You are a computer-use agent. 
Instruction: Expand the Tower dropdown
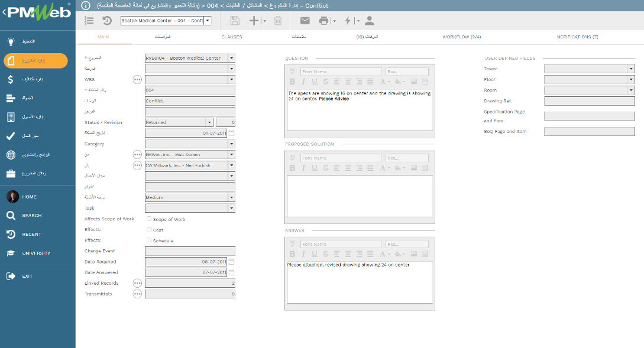pyautogui.click(x=631, y=69)
